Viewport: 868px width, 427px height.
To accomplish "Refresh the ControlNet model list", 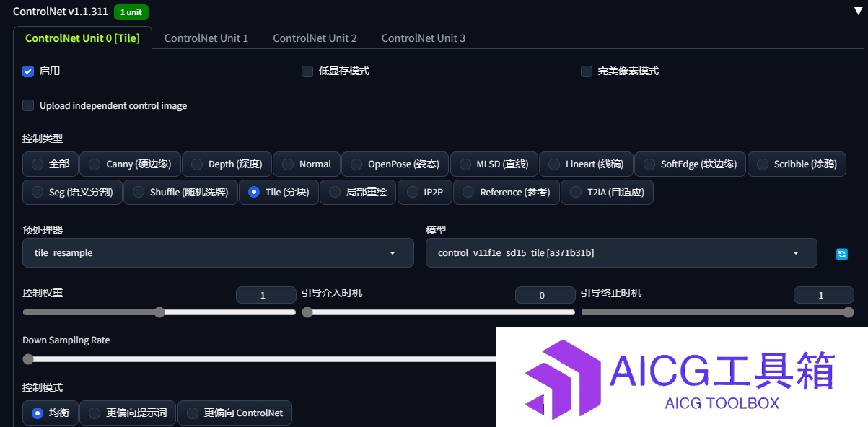I will [x=841, y=254].
